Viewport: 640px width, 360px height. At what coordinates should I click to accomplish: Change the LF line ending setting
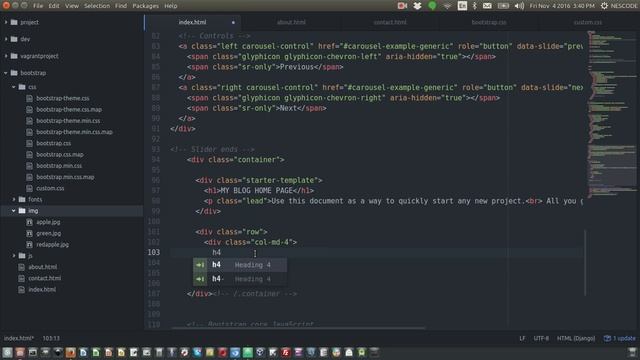522,338
